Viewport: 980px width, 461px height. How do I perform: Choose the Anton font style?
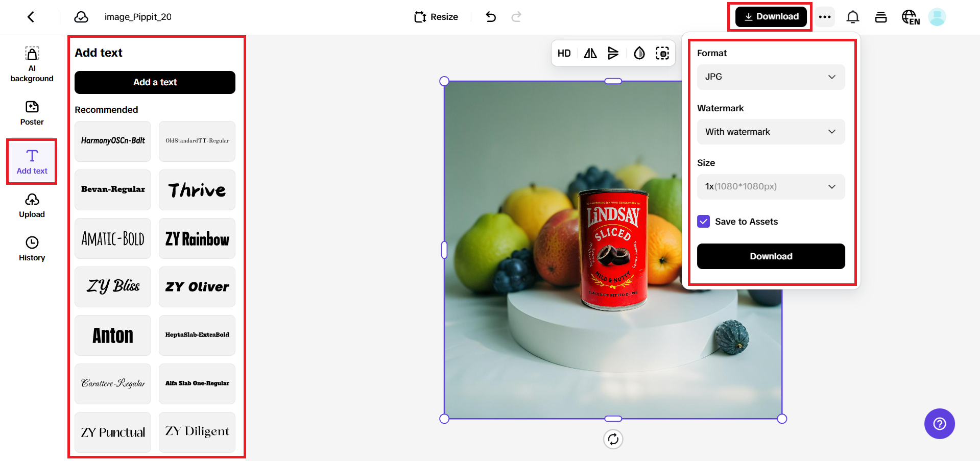pyautogui.click(x=113, y=335)
